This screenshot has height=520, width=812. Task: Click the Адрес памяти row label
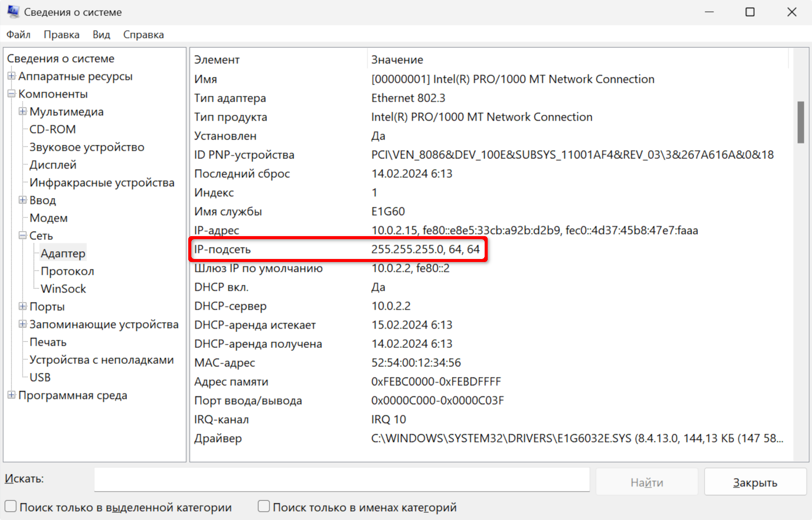point(231,382)
